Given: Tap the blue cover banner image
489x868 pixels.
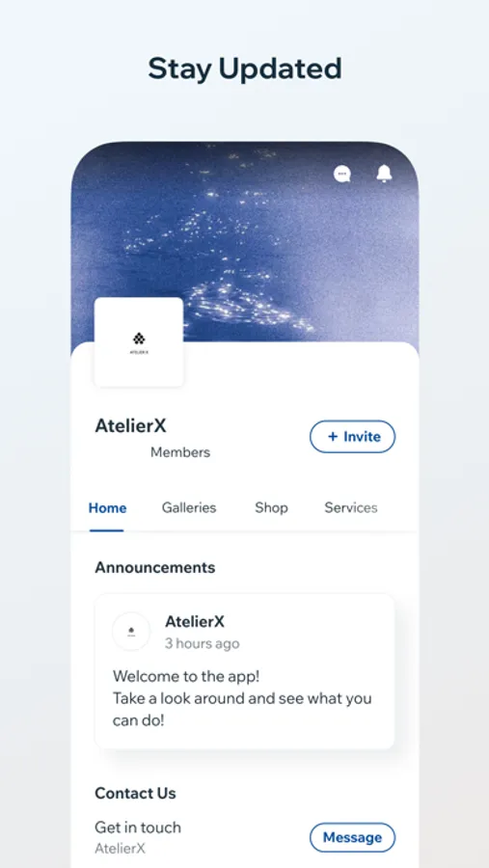Looking at the screenshot, I should pos(245,244).
